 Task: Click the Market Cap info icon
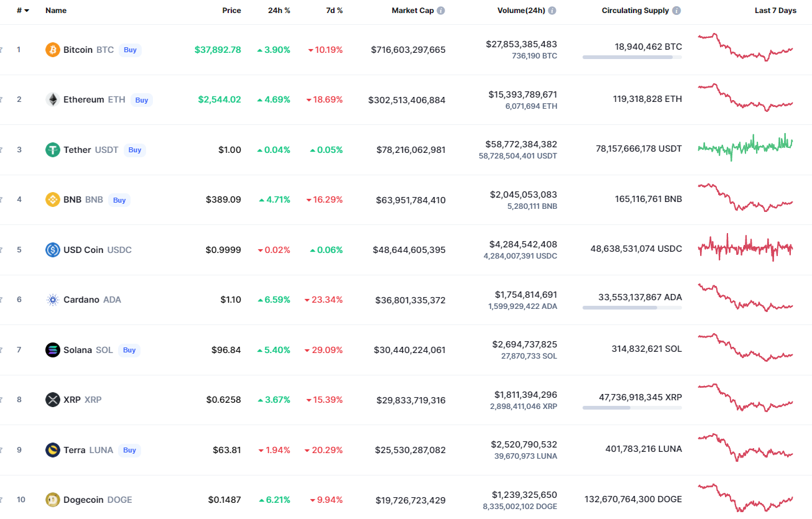point(441,11)
